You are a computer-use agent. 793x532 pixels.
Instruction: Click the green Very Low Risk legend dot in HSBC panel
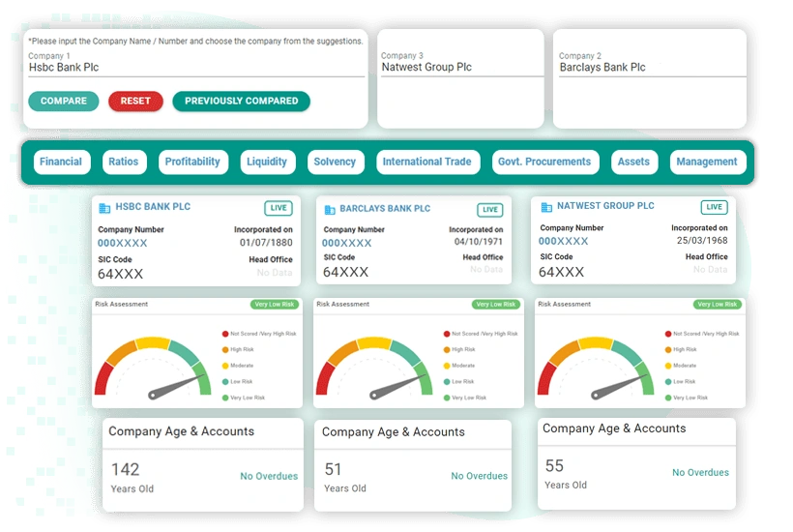point(225,398)
